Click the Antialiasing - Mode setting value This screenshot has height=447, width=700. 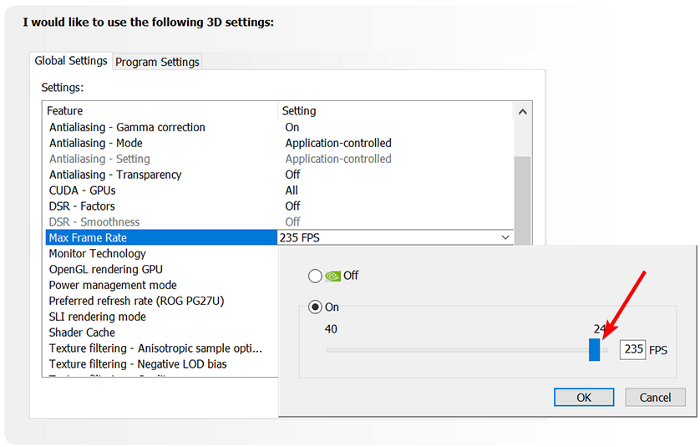(x=338, y=143)
